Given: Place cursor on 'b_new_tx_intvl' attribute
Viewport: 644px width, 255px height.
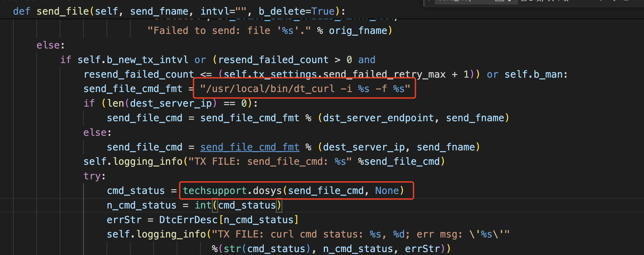Looking at the screenshot, I should click(x=147, y=60).
